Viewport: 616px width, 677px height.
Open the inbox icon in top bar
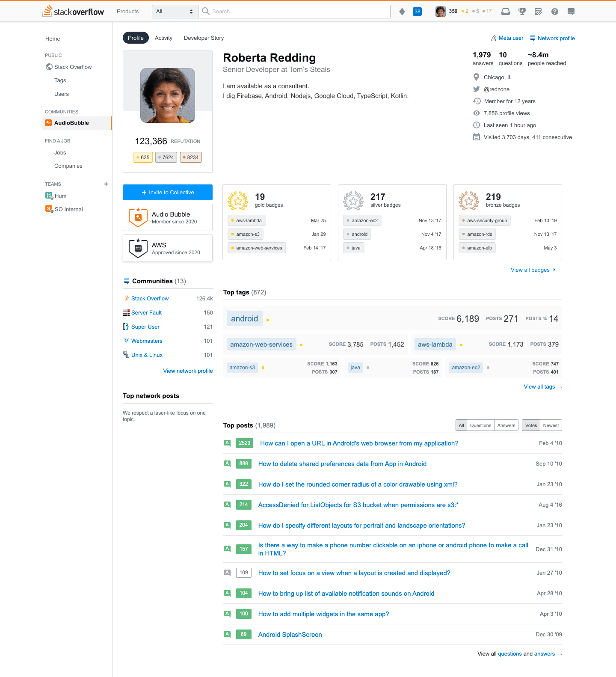(x=506, y=12)
